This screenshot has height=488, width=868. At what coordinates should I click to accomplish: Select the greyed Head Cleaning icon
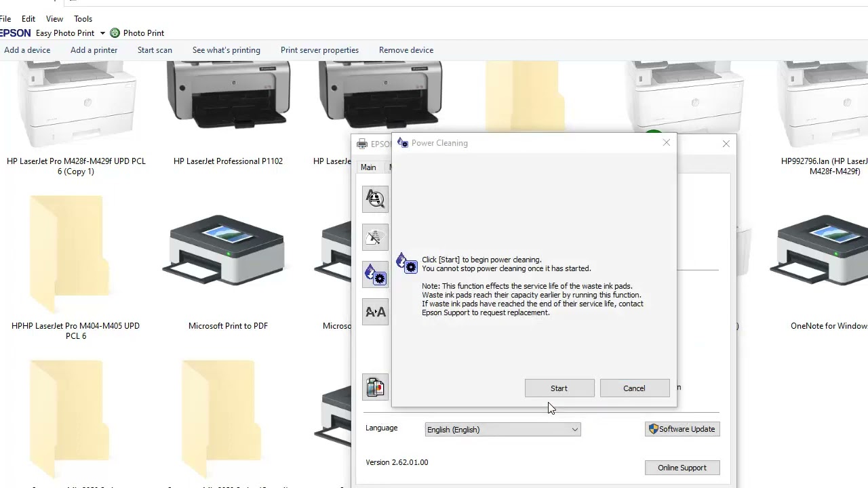375,237
